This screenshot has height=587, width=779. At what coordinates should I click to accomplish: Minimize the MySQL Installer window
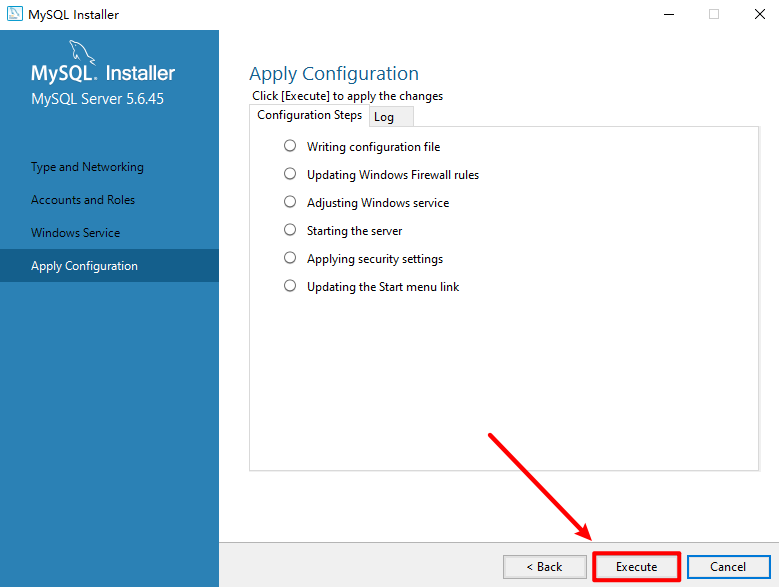(669, 15)
